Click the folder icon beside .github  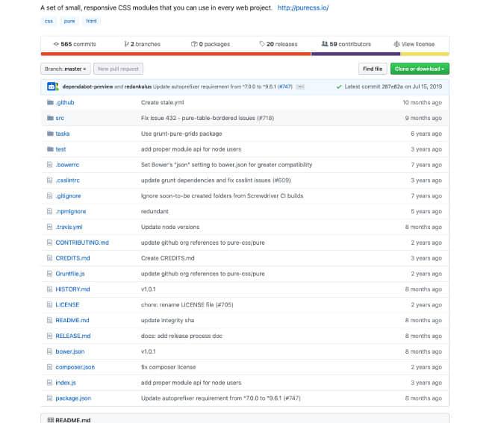(x=49, y=102)
